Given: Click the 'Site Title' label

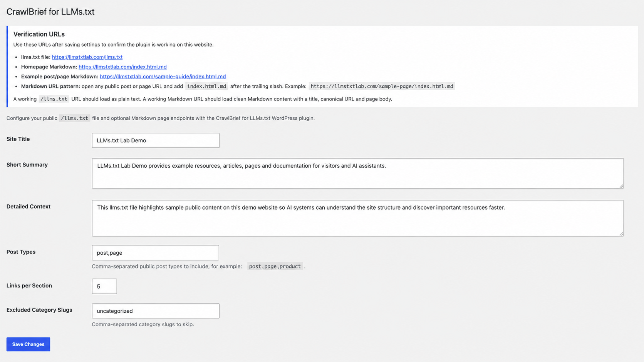Looking at the screenshot, I should (x=18, y=139).
